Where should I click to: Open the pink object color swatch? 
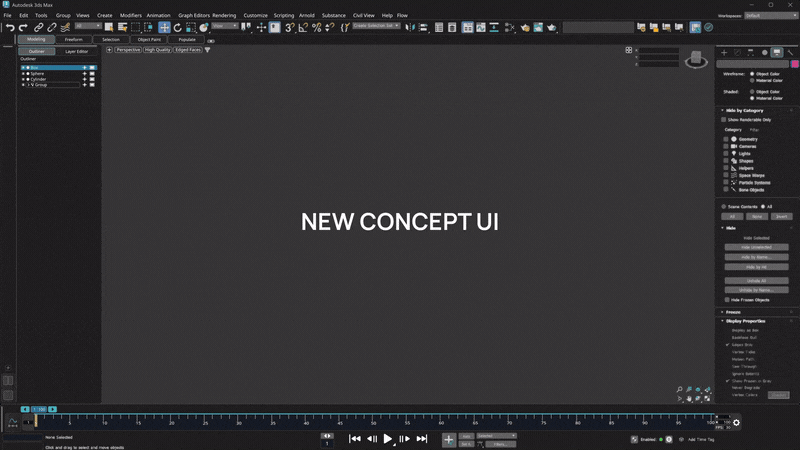[x=795, y=64]
